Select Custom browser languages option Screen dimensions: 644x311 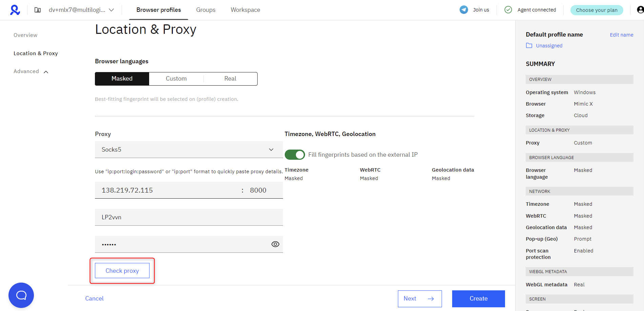click(x=176, y=79)
